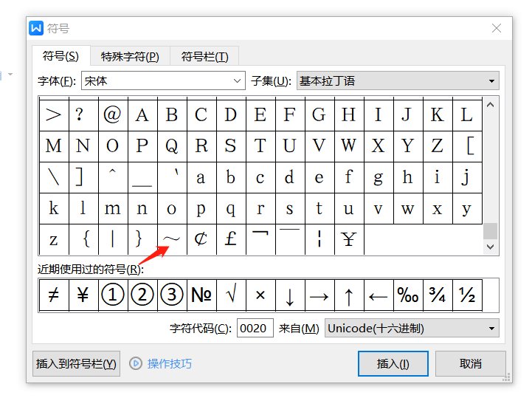
Task: Select capital letter A cell
Action: tap(142, 114)
